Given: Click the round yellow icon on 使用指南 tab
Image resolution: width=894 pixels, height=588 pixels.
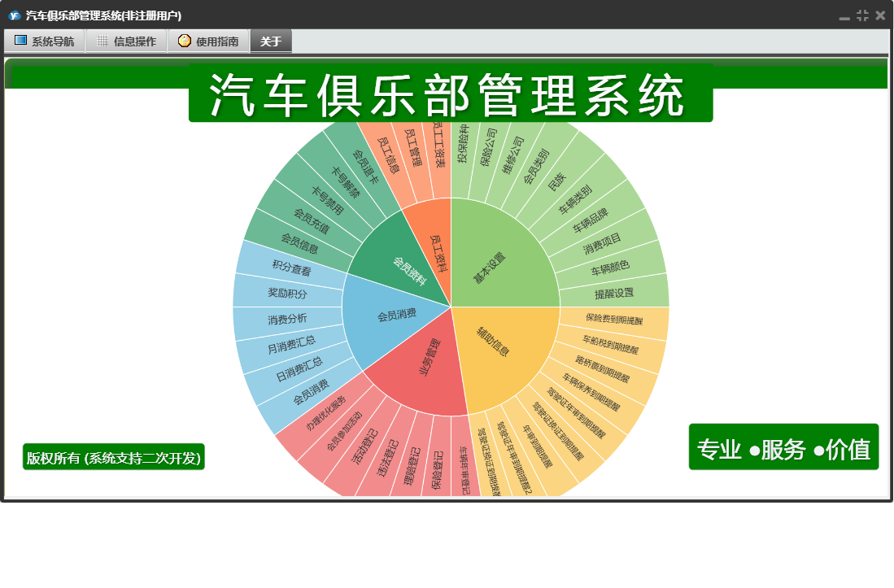Looking at the screenshot, I should click(x=184, y=41).
